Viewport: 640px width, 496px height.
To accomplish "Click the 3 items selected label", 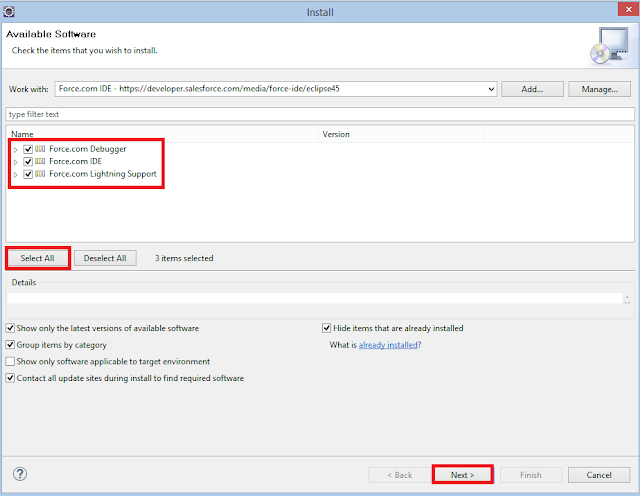I will (184, 258).
